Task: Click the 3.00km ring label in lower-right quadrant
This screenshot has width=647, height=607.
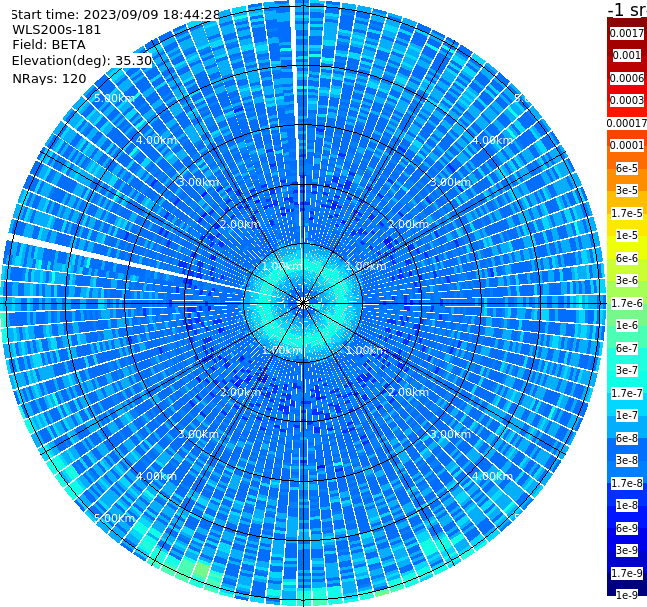Action: 450,434
